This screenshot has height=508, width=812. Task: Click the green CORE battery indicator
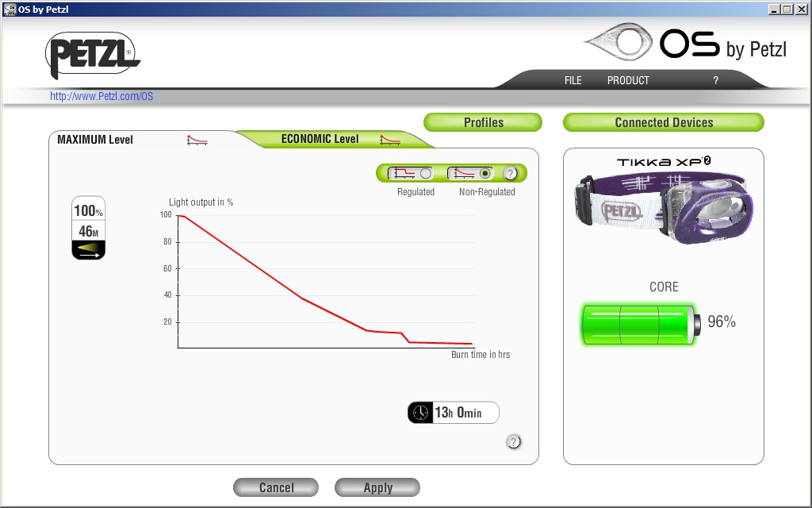[x=641, y=325]
